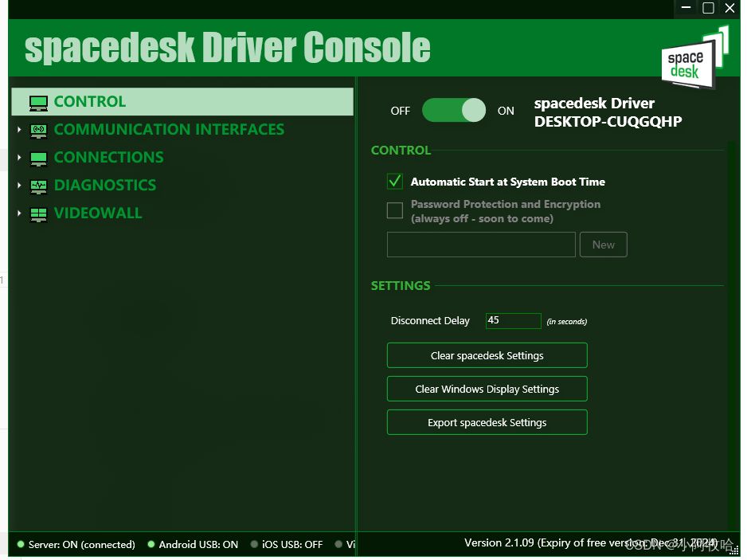Image resolution: width=747 pixels, height=560 pixels.
Task: Click Clear spacedesk Settings button
Action: point(487,355)
